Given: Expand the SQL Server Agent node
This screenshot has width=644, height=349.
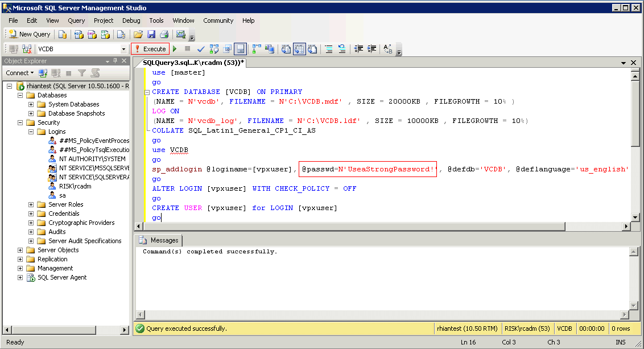Looking at the screenshot, I should tap(20, 277).
